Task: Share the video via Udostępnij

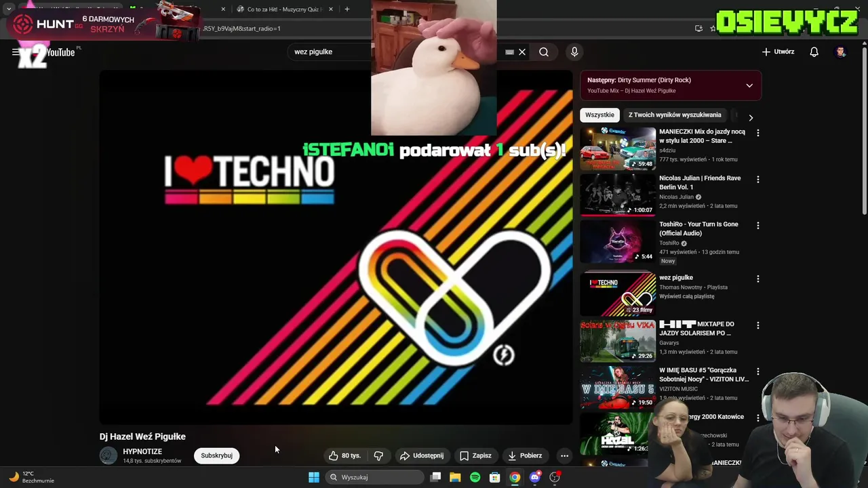Action: 422,455
